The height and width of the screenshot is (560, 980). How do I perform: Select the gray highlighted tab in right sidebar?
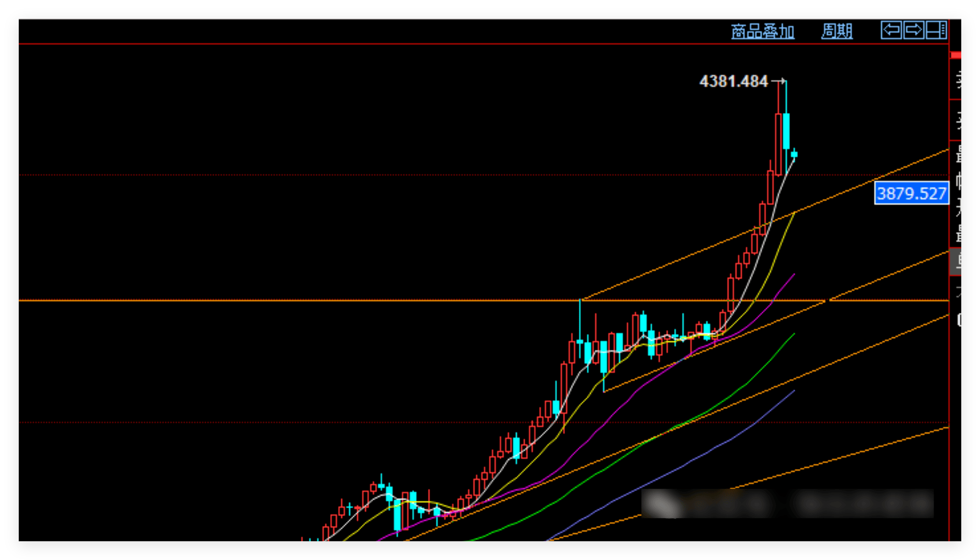click(x=956, y=261)
